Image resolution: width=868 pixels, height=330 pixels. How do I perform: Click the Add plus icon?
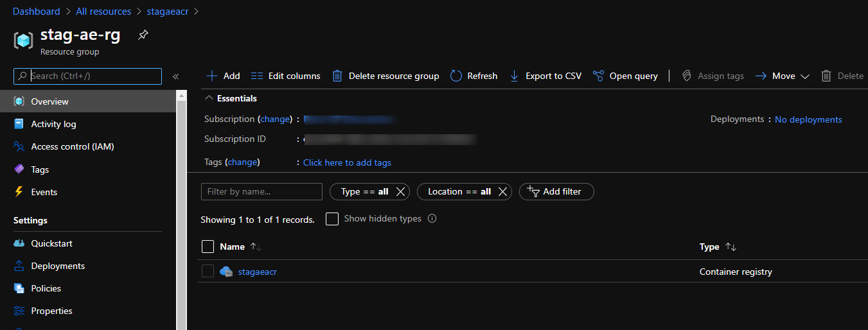tap(212, 76)
